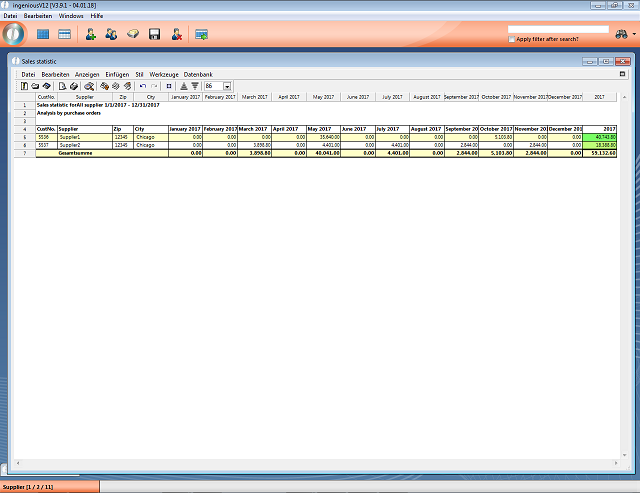Start a search with the binoculars icon
The width and height of the screenshot is (640, 493).
click(x=621, y=34)
